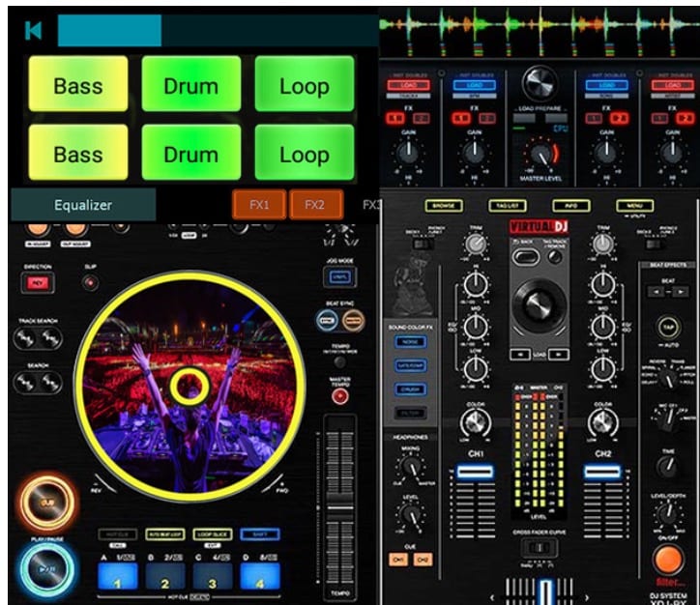Click the Search fast-forward icon
This screenshot has height=605, width=700.
50,383
